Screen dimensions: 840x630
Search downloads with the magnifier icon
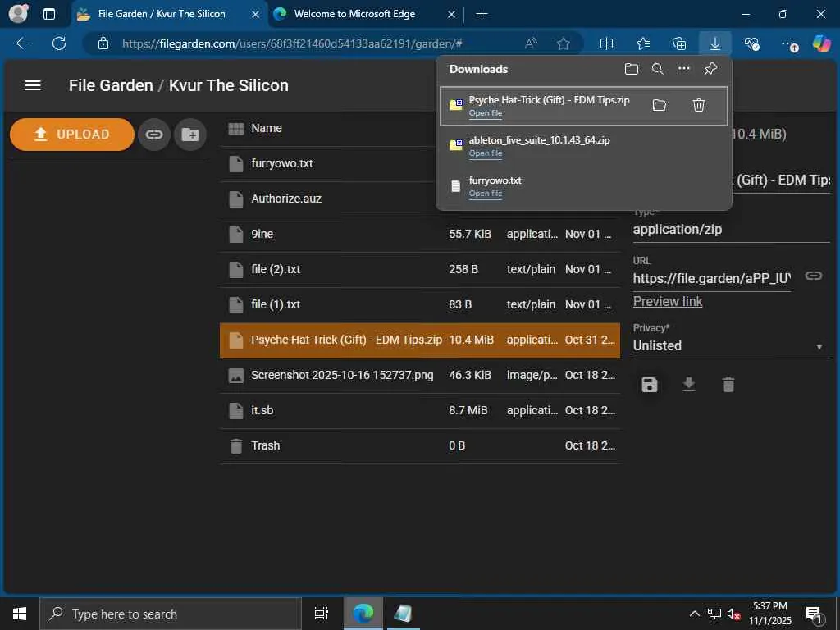[658, 69]
